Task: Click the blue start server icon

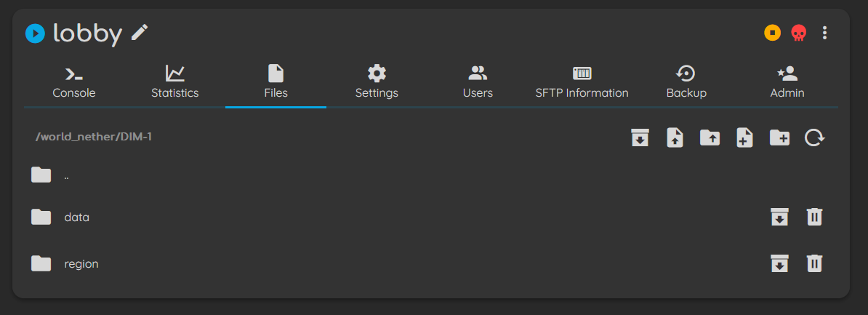Action: pos(35,33)
